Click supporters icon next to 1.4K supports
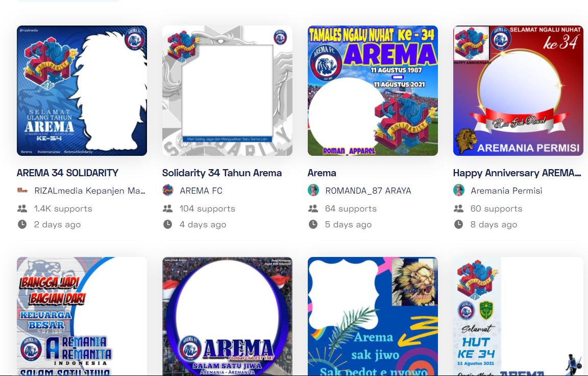588x376 pixels. point(22,208)
